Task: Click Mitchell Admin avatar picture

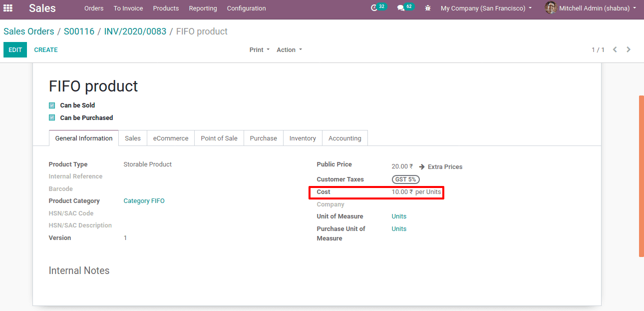Action: 551,8
